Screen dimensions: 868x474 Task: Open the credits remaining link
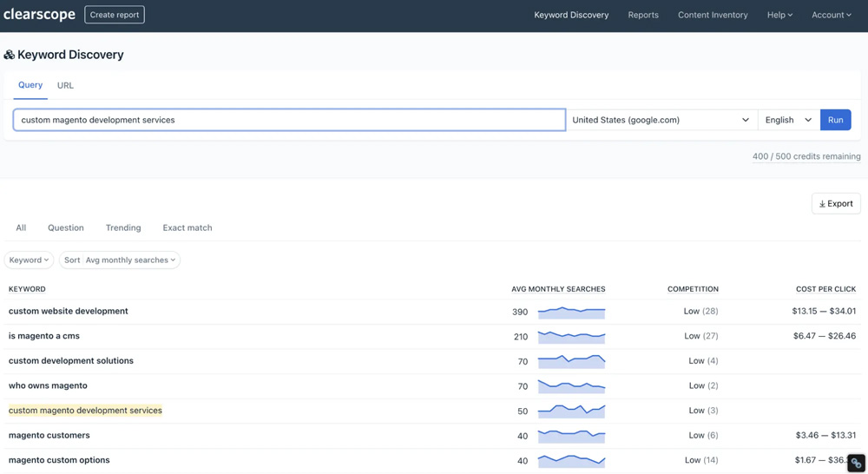(806, 156)
